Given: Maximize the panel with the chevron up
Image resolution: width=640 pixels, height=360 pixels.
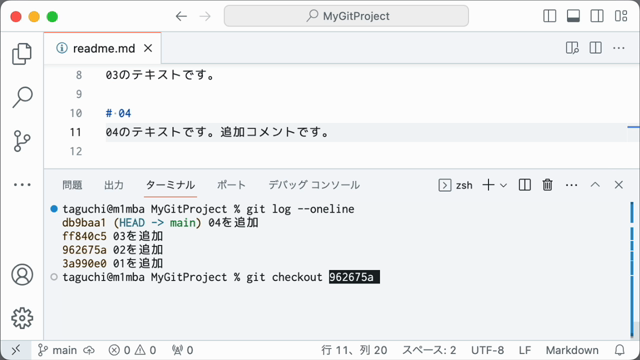Looking at the screenshot, I should click(x=595, y=185).
